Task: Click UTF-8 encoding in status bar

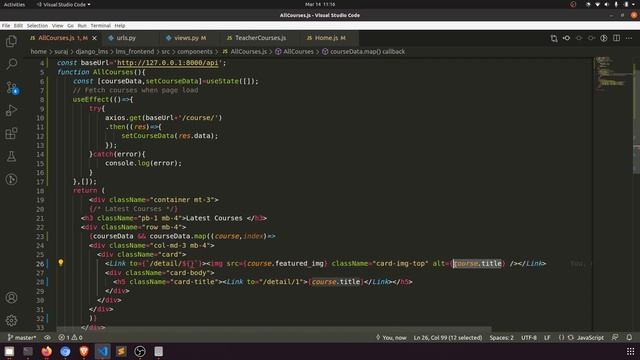Action: 529,338
